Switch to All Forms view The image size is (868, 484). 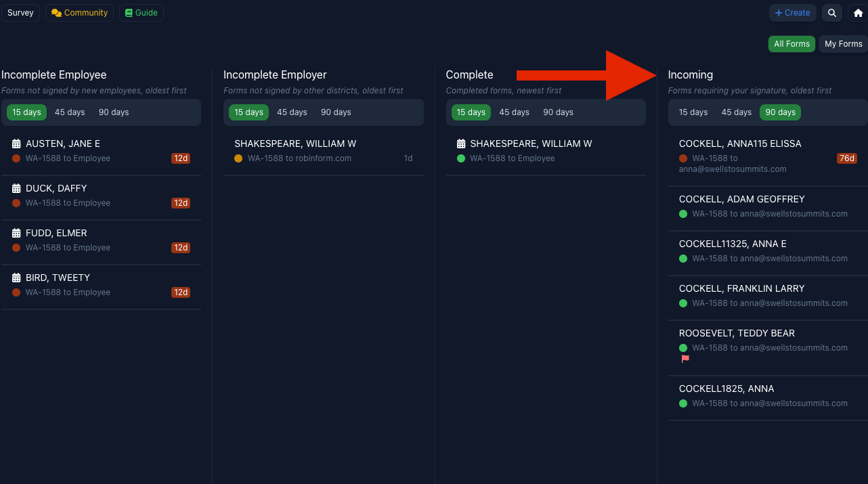pyautogui.click(x=791, y=44)
